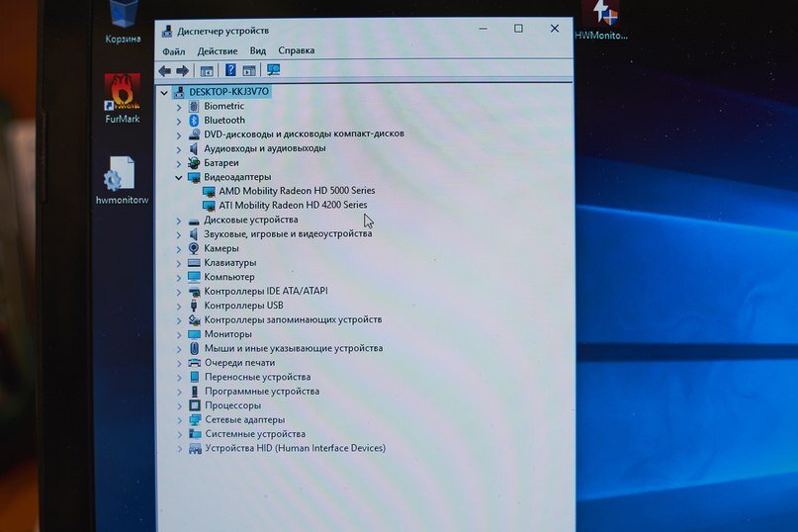Click the Устройства HID category icon
Viewport: 798px width, 532px height.
195,449
